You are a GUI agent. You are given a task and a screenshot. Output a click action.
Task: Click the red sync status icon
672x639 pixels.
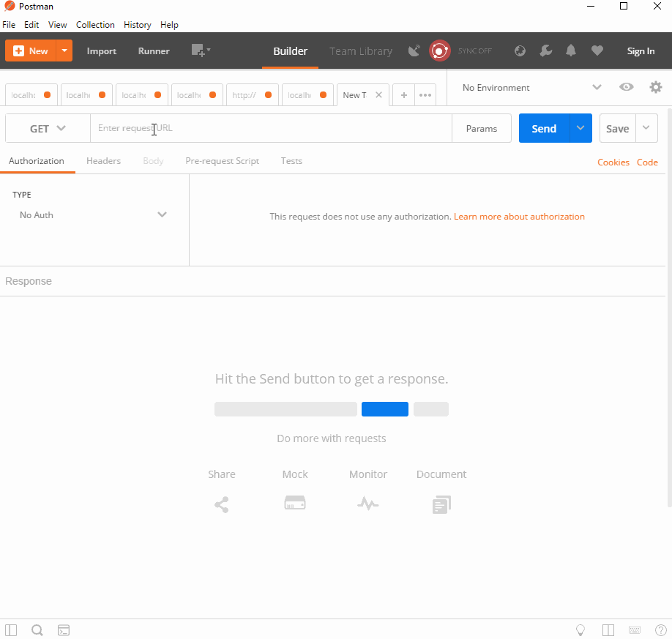pos(440,51)
